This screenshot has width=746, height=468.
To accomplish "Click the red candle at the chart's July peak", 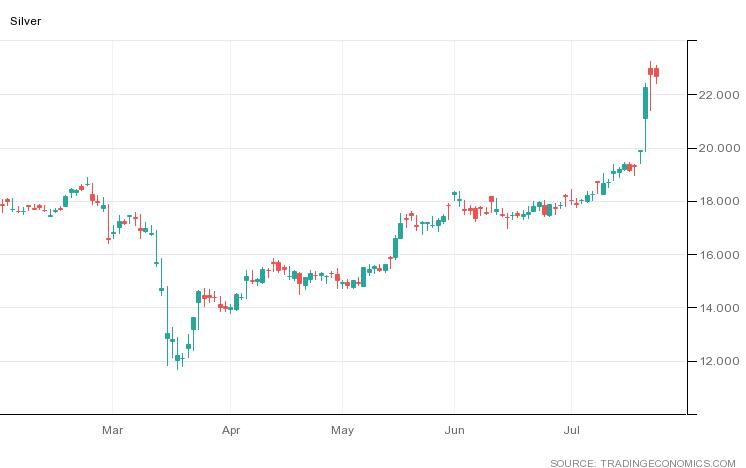I will (x=656, y=72).
